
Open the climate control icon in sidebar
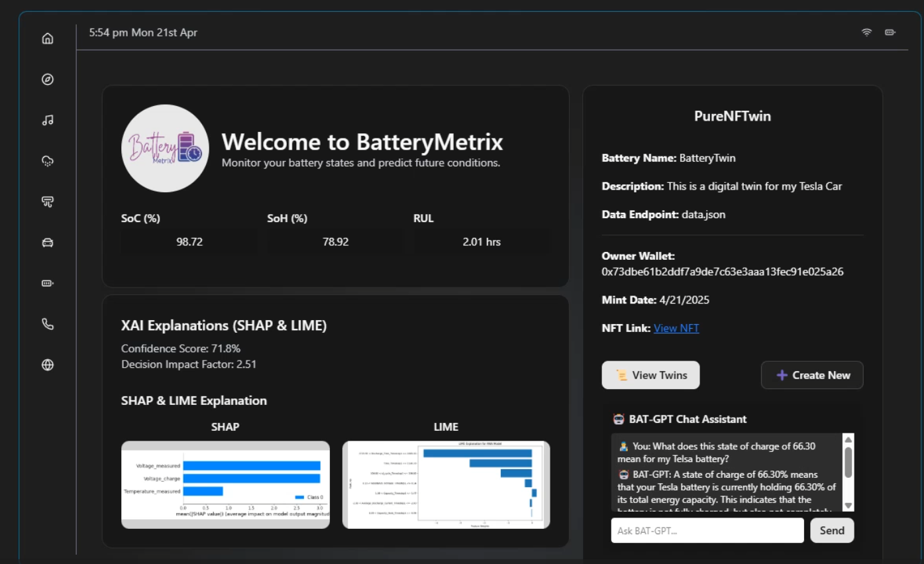(48, 201)
